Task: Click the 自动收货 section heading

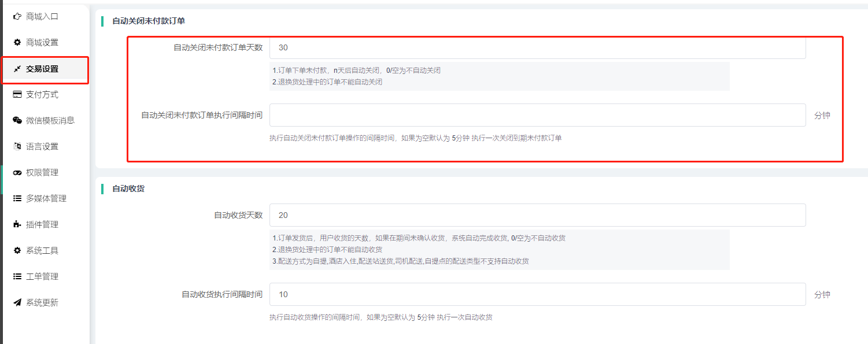Action: (128, 188)
